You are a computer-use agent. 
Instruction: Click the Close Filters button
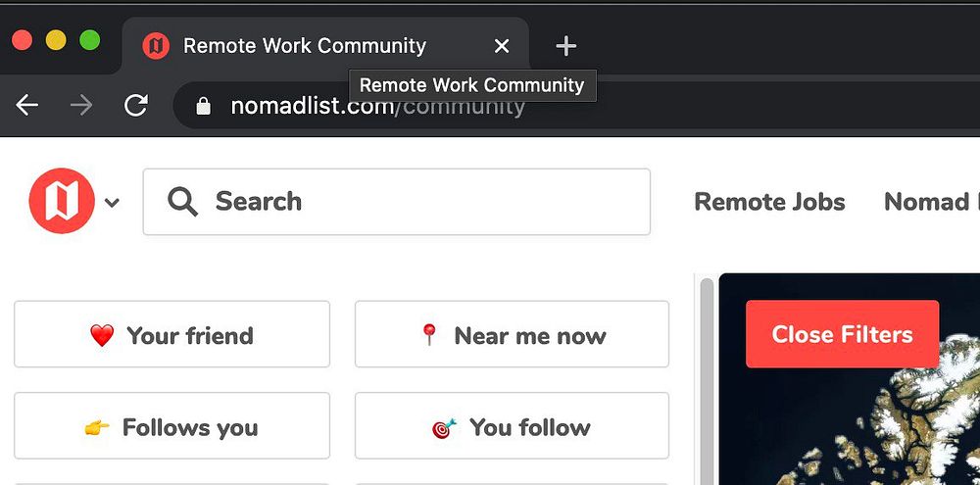coord(842,334)
